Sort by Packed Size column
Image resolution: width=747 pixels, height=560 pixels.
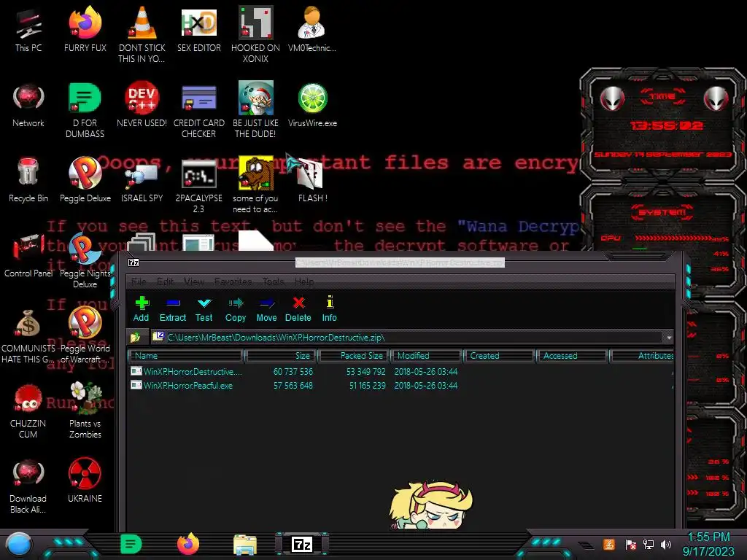(x=354, y=356)
